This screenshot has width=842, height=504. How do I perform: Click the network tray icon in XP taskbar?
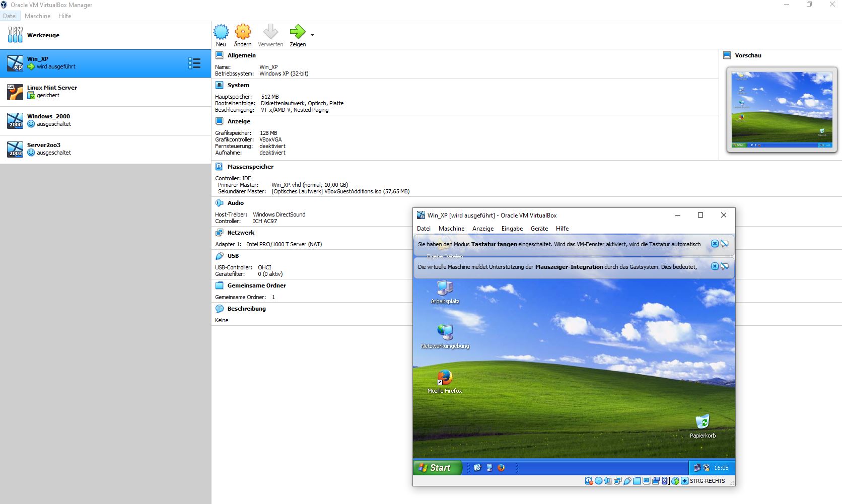tap(697, 468)
